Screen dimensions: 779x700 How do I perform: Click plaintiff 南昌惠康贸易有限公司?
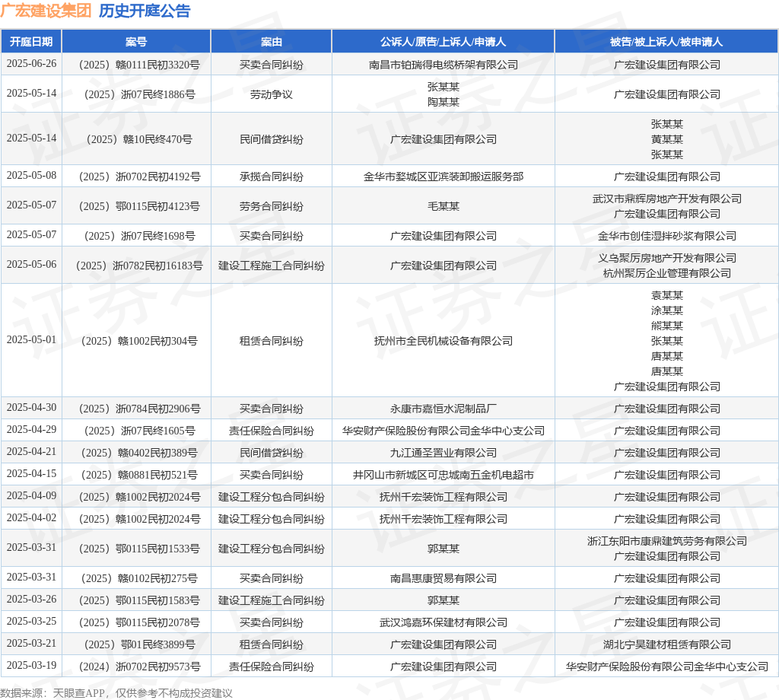tap(444, 578)
